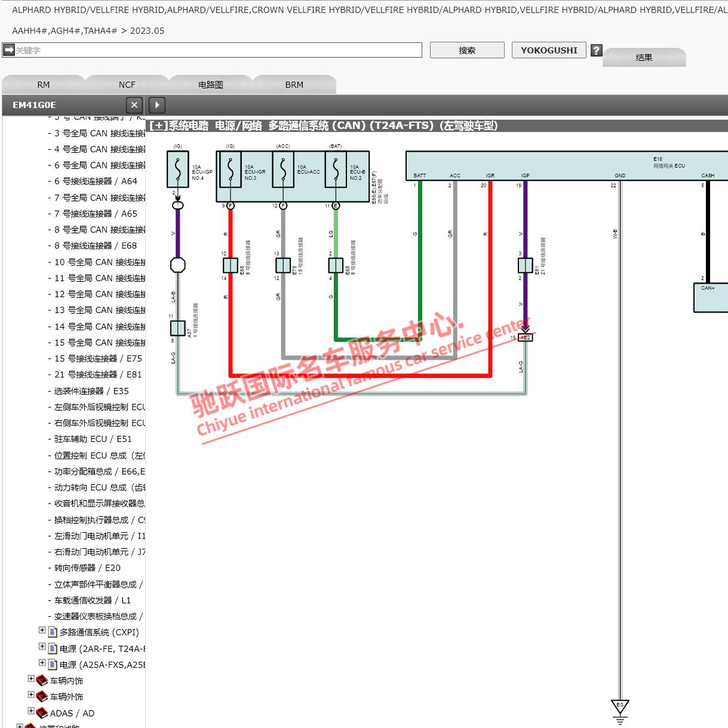Expand the 车辆内饰 section
Screen dimensions: 728x728
[x=31, y=678]
